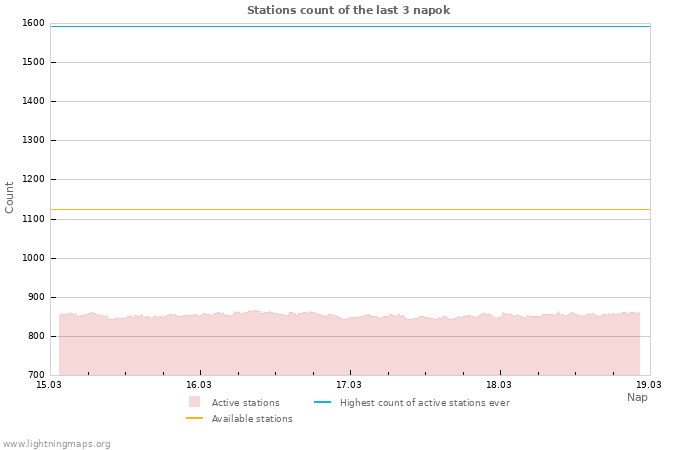Click the pink active stations area in chart
The height and width of the screenshot is (450, 700).
(x=350, y=345)
